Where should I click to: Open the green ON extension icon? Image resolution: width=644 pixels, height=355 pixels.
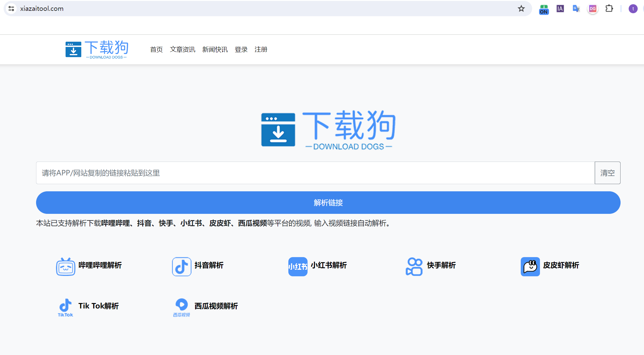(x=544, y=9)
